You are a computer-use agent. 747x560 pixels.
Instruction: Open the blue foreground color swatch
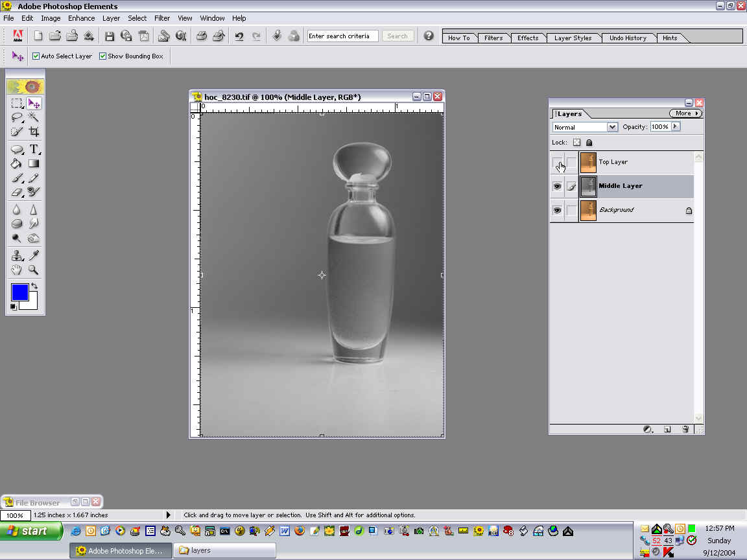pos(19,292)
